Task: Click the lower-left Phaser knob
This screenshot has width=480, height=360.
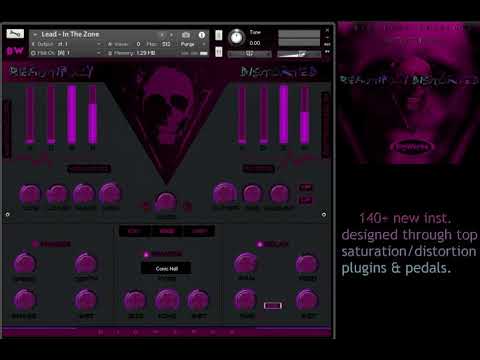Action: [25, 300]
